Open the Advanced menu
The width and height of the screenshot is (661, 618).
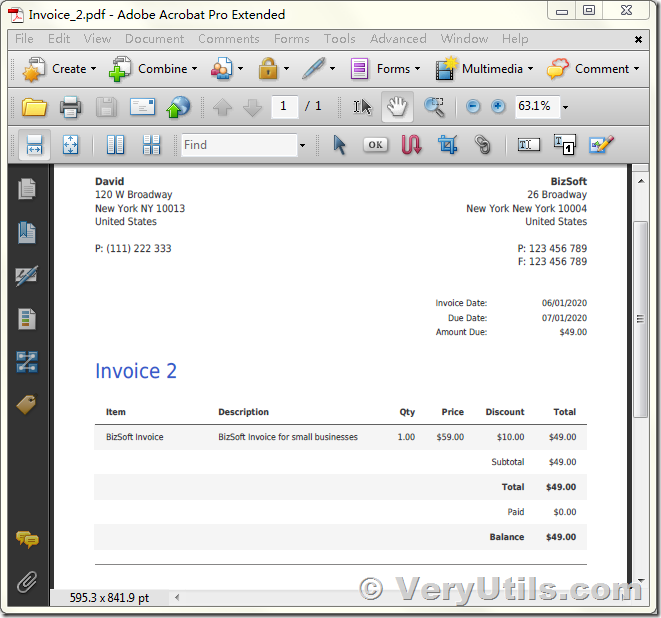click(398, 39)
